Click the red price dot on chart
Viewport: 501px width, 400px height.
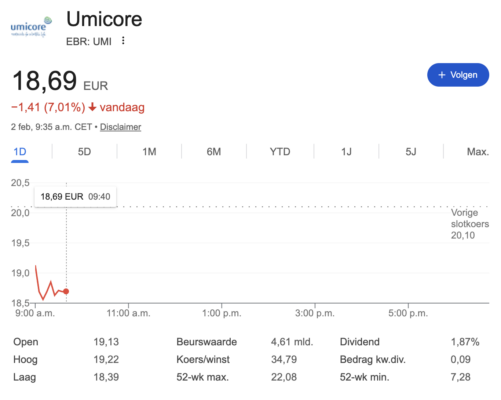coord(66,291)
